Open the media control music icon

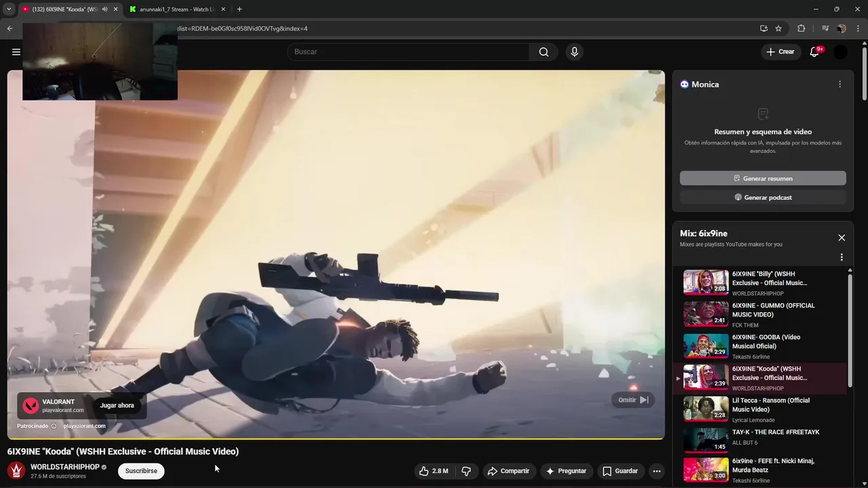click(x=825, y=28)
